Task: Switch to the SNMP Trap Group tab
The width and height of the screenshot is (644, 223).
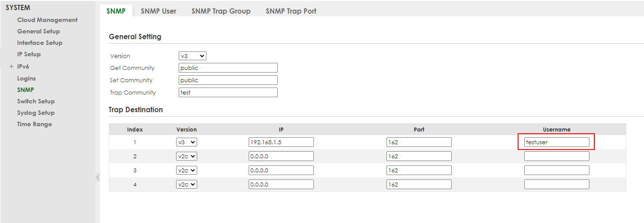Action: click(221, 11)
